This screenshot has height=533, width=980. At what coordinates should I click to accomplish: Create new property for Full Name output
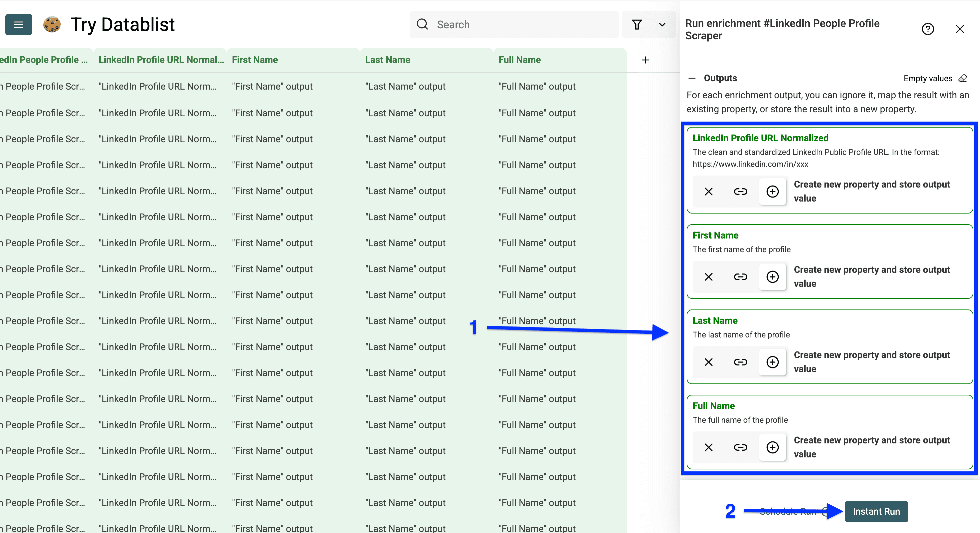pos(772,447)
